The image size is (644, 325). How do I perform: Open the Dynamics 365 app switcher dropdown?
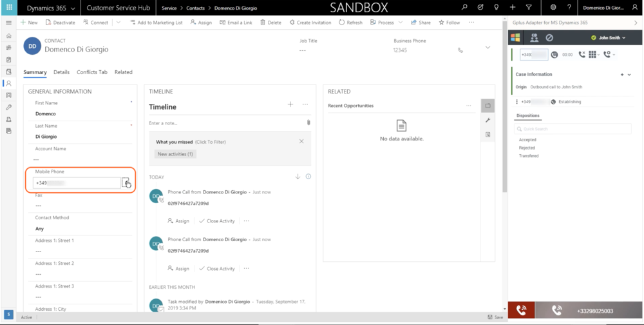pos(51,8)
